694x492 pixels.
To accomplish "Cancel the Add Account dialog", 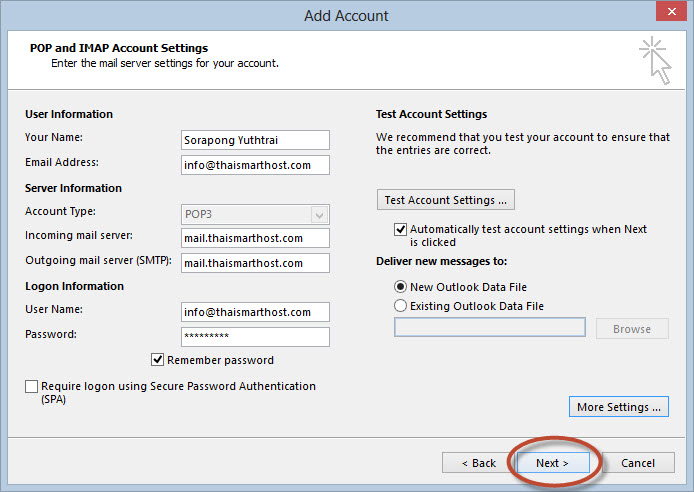I will 637,463.
